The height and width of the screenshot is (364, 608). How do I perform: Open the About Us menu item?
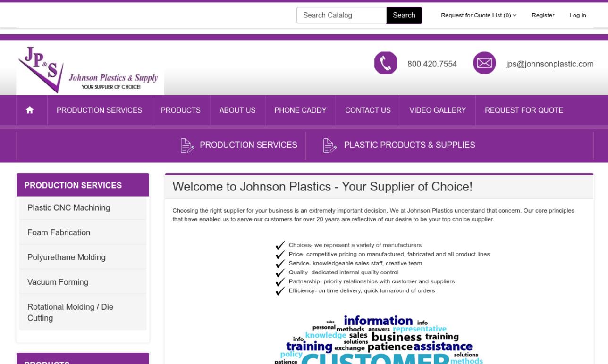coord(237,110)
